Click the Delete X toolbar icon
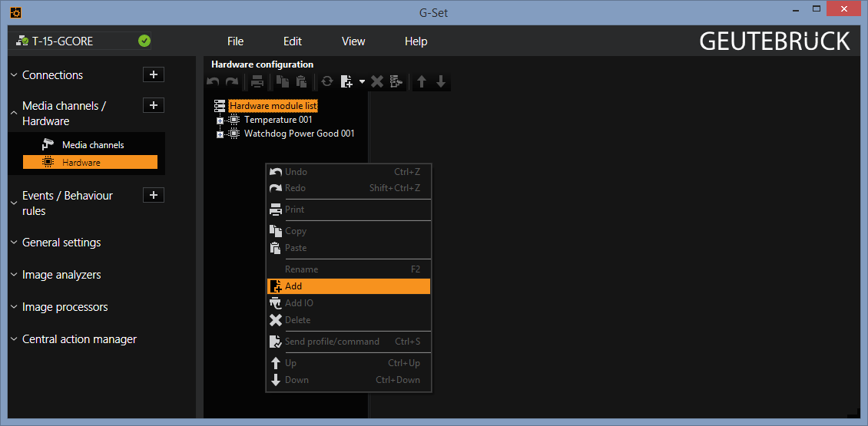Screen dimensions: 868x426 coord(377,82)
